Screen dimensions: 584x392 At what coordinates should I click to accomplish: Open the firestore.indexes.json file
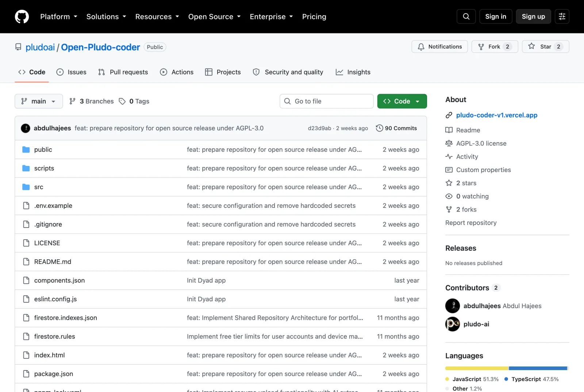point(66,318)
